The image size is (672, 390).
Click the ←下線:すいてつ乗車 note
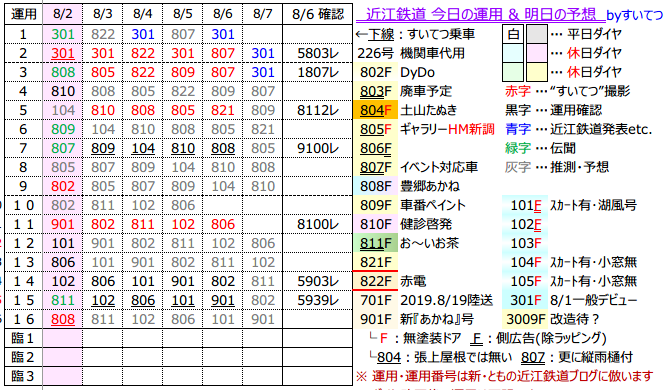(415, 34)
